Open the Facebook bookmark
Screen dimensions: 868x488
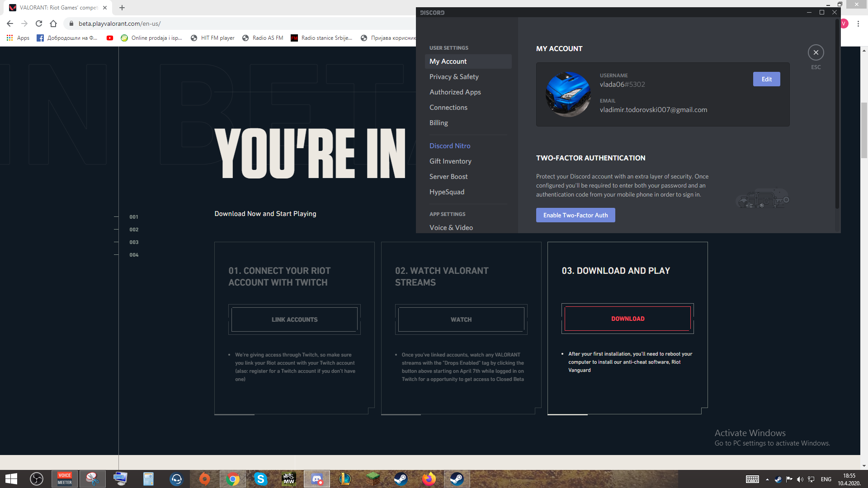click(x=67, y=38)
